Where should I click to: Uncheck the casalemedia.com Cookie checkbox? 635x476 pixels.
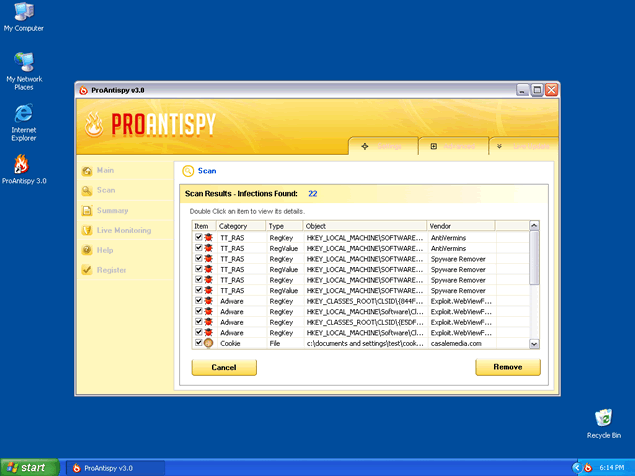(198, 343)
